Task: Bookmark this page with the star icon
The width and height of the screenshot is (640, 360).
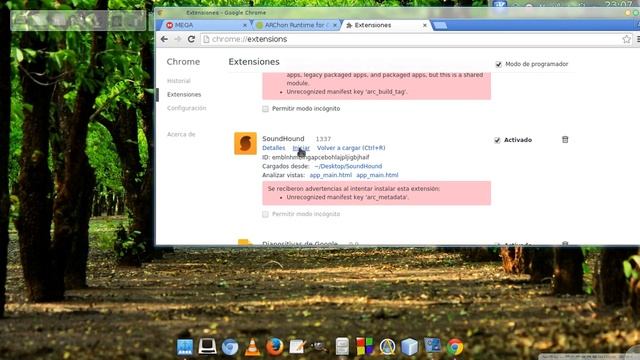Action: pos(627,39)
